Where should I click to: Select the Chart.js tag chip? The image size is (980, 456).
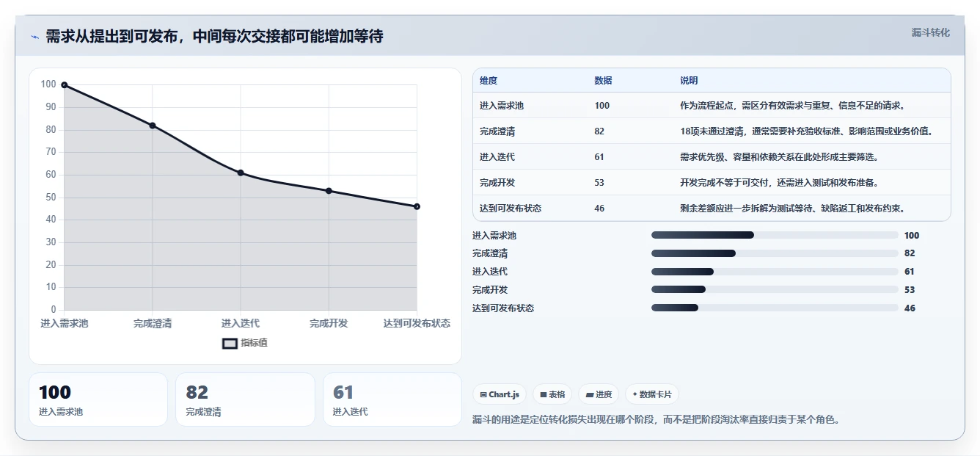pyautogui.click(x=500, y=394)
